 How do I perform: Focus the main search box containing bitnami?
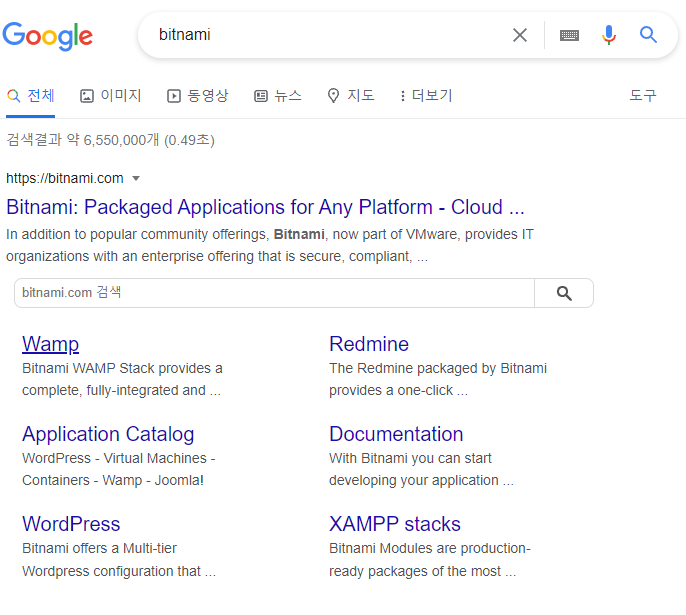(324, 35)
